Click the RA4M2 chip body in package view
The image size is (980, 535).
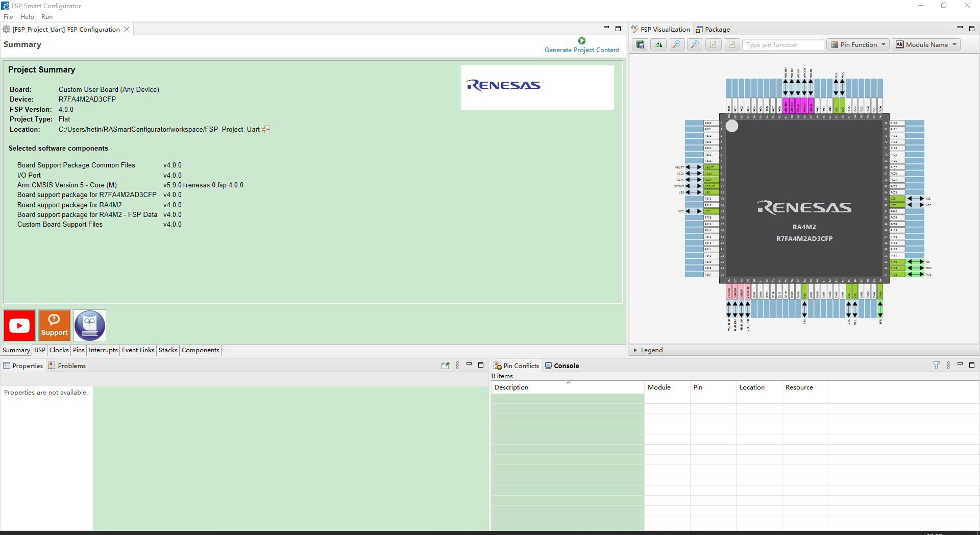click(804, 199)
